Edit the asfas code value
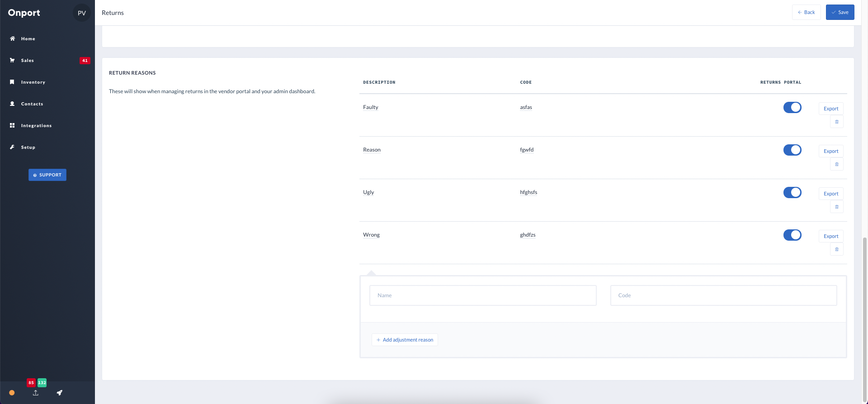Viewport: 868px width, 404px height. (526, 107)
